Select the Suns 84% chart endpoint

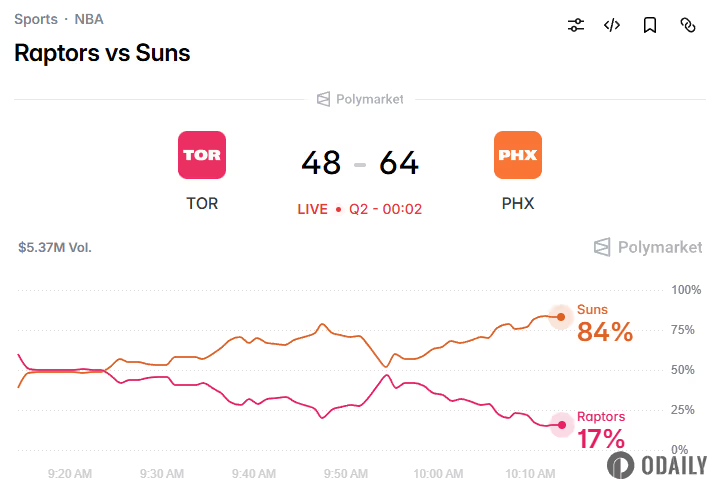(561, 317)
